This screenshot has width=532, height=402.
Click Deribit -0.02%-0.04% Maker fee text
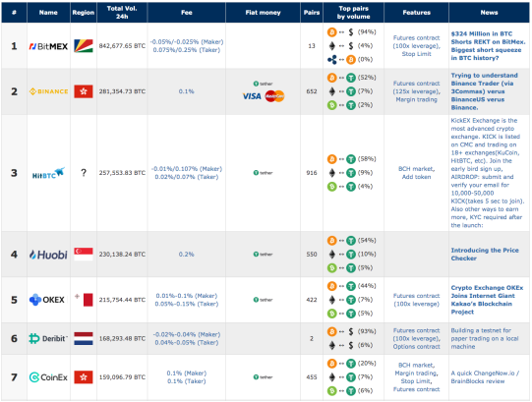pos(187,334)
